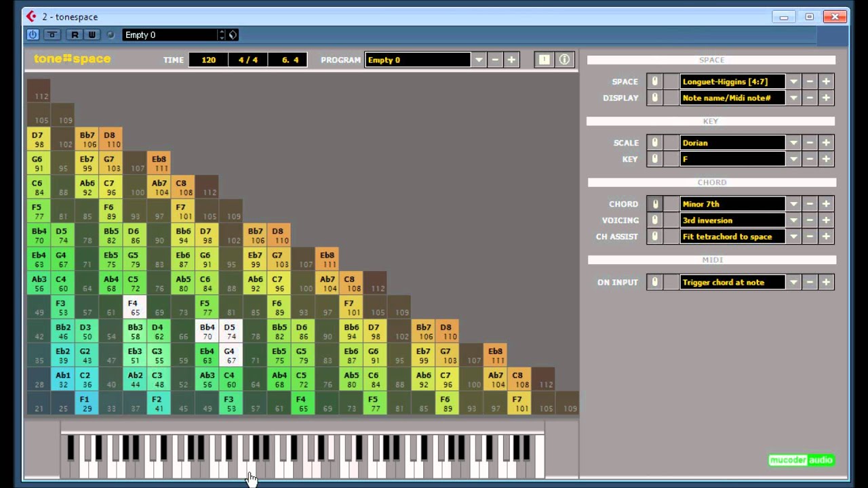The width and height of the screenshot is (868, 488).
Task: Click the mouse-control icon in the CHORD row
Action: pos(654,203)
